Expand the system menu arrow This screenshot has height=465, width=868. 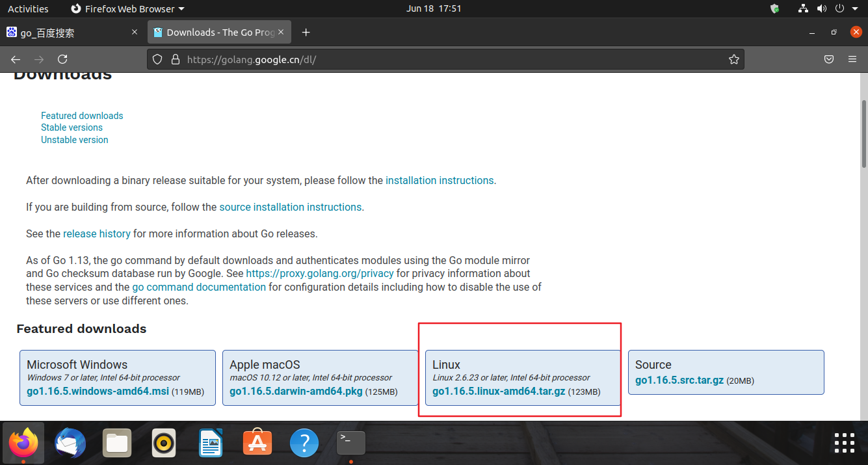(854, 9)
